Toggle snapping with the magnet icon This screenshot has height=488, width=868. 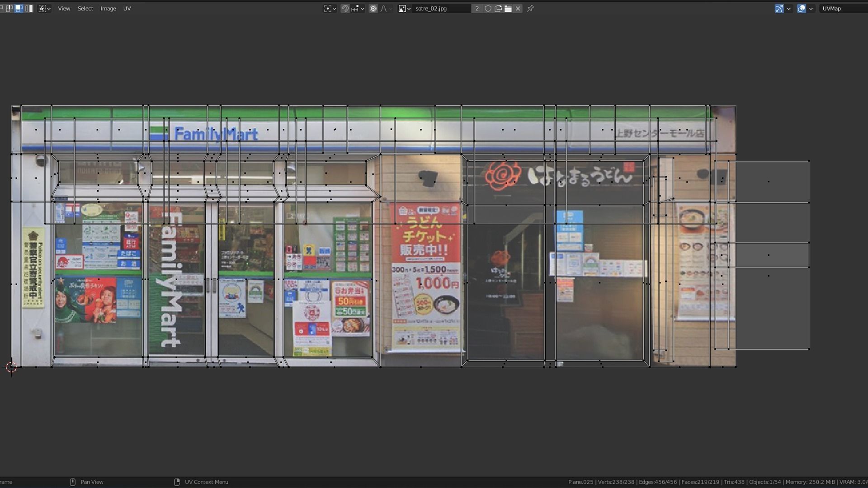(345, 8)
